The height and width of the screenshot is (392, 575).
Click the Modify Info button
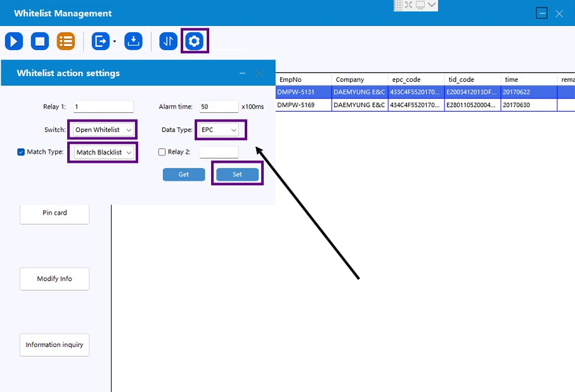[55, 279]
